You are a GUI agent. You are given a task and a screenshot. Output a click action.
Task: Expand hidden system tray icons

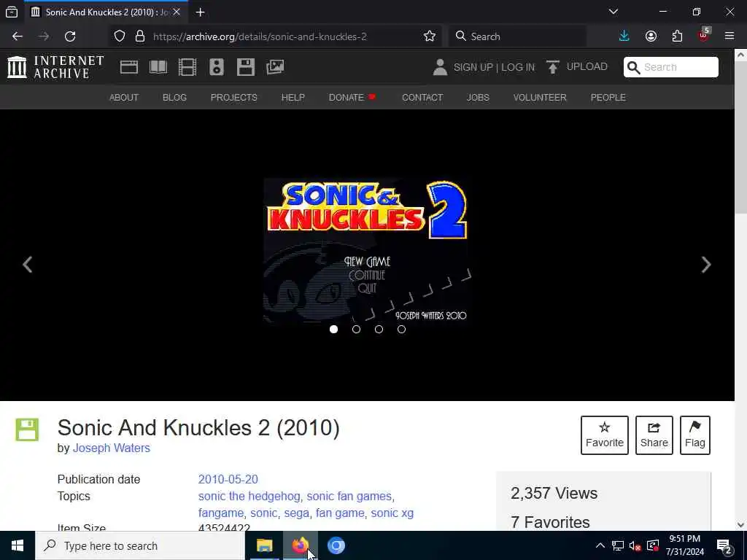[x=600, y=545]
